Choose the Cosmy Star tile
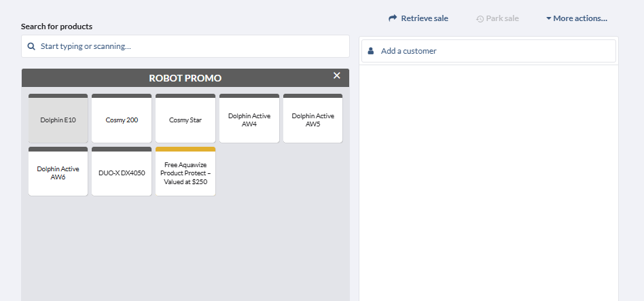 pos(185,118)
